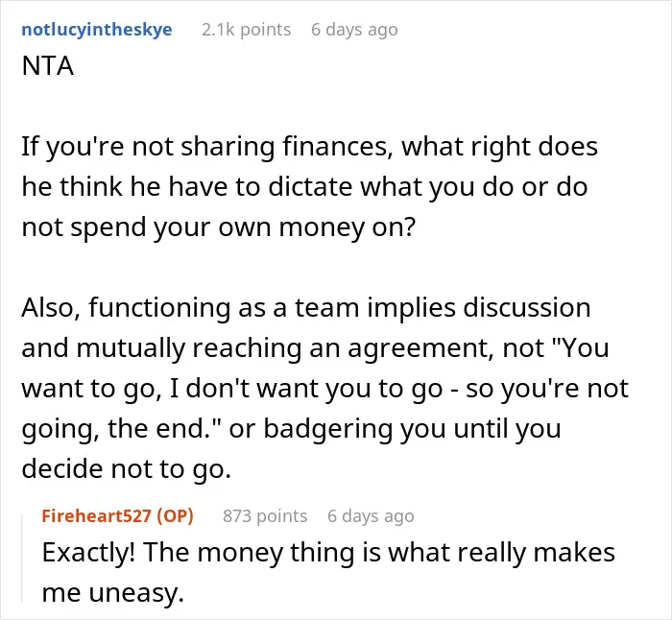This screenshot has width=672, height=620.
Task: Click the reply line "me uneasy."
Action: (112, 593)
